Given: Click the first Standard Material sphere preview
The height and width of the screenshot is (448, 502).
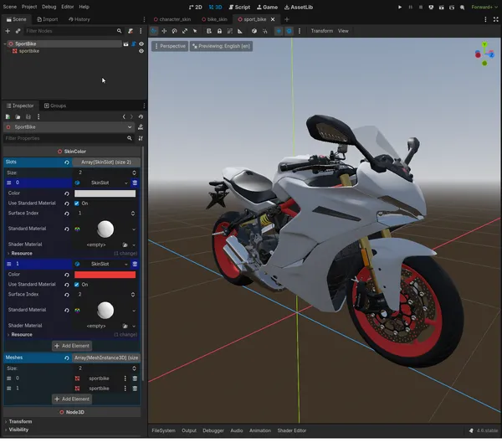Looking at the screenshot, I should click(x=105, y=229).
